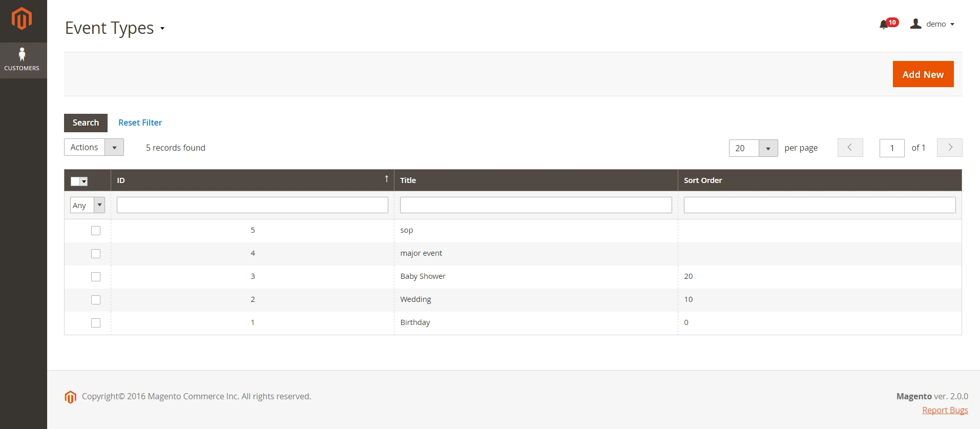Viewport: 980px width, 429px height.
Task: Open the notifications bell icon
Action: (x=883, y=25)
